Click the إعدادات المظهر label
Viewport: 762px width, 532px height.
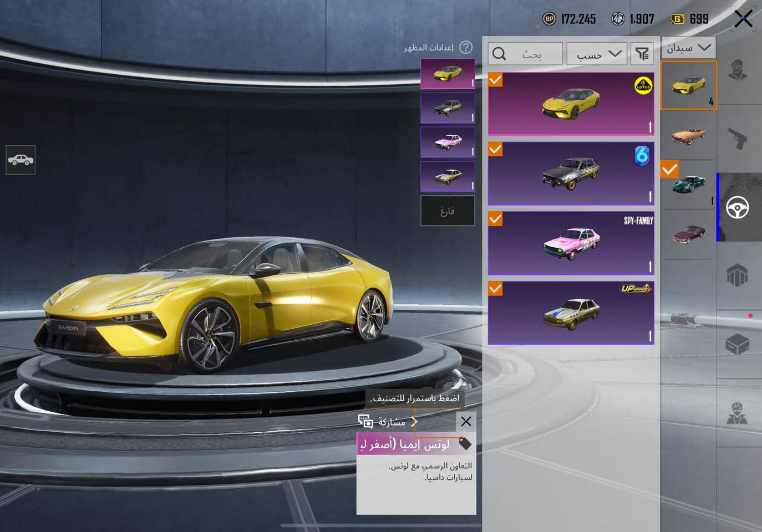(429, 48)
